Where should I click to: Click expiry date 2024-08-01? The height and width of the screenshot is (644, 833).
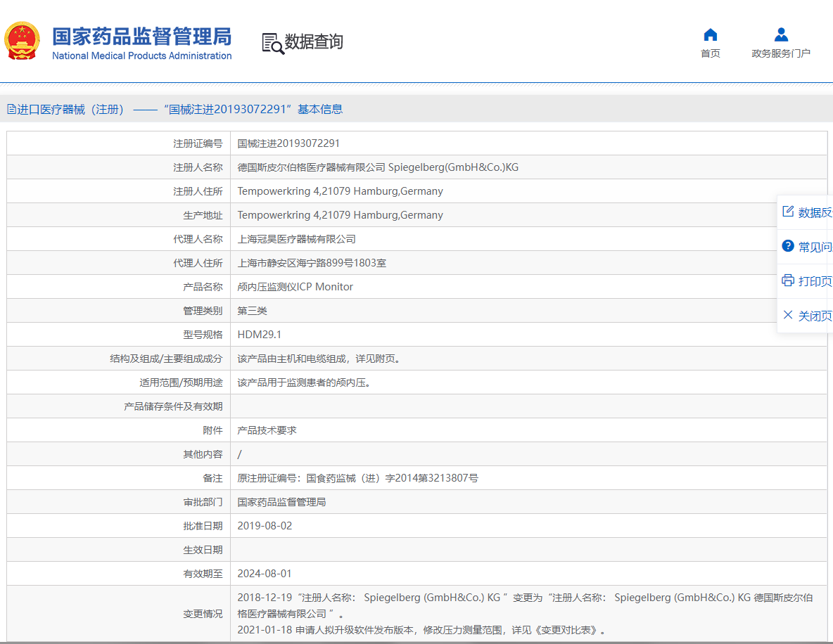click(x=265, y=574)
